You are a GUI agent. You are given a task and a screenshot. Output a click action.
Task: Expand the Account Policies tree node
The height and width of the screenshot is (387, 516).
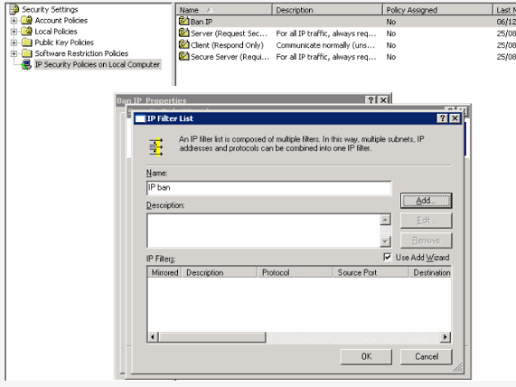click(x=14, y=21)
